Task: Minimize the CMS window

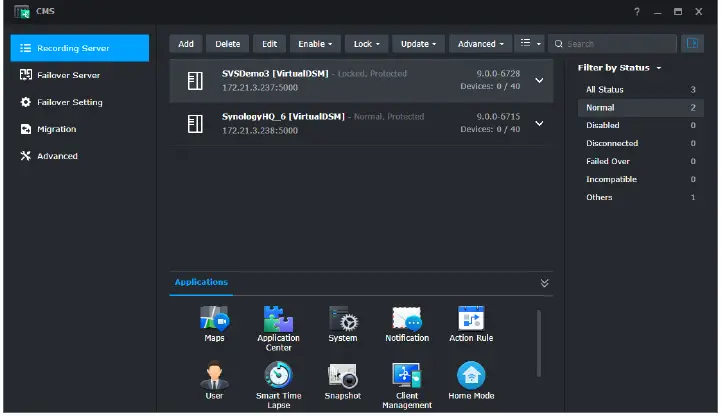Action: point(658,12)
